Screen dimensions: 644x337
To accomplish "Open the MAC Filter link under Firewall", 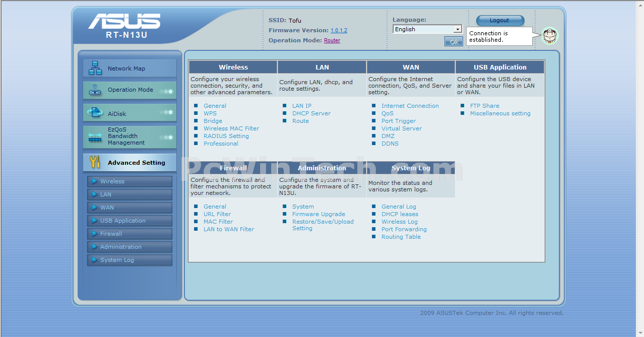I will pos(218,222).
